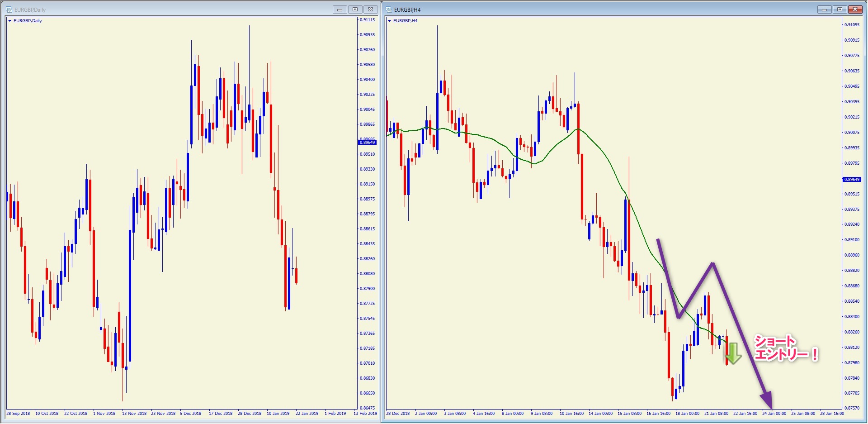Click the green moving average line in H4 chart
Screen dimensions: 868x424
pyautogui.click(x=606, y=156)
